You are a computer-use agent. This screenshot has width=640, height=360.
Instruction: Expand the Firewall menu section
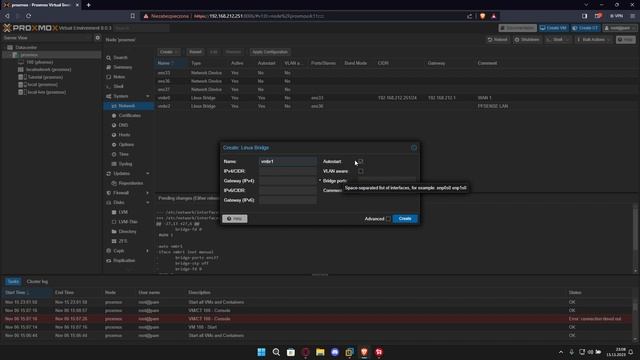point(148,193)
